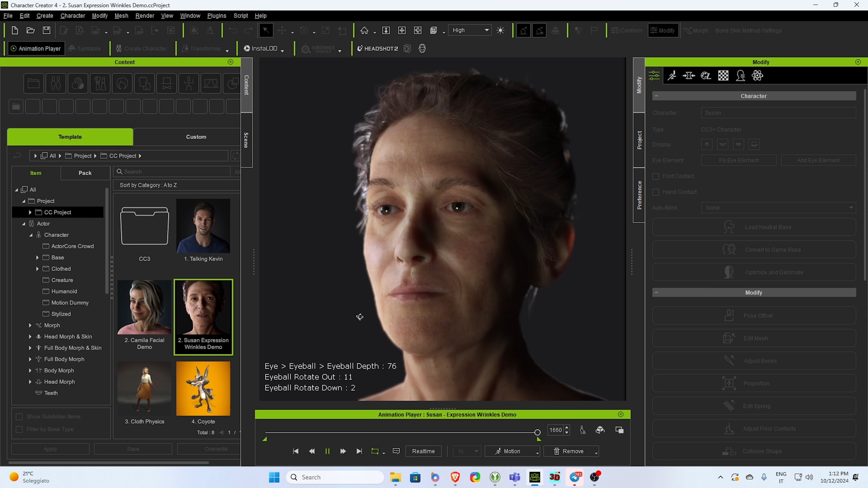Expand the Morph tree node
Image resolution: width=868 pixels, height=488 pixels.
pos(30,325)
